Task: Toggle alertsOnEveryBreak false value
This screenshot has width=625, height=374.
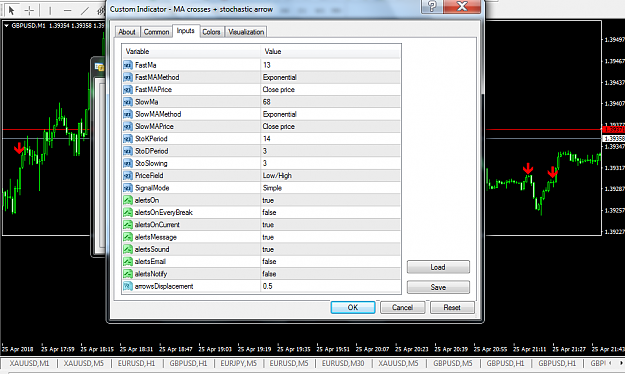Action: (330, 213)
